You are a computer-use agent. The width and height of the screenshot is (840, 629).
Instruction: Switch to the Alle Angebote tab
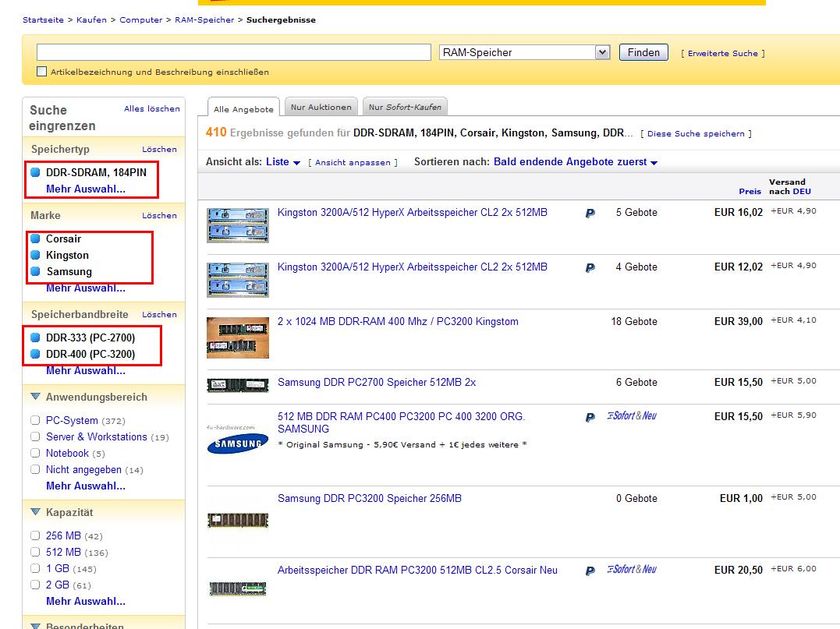click(243, 108)
